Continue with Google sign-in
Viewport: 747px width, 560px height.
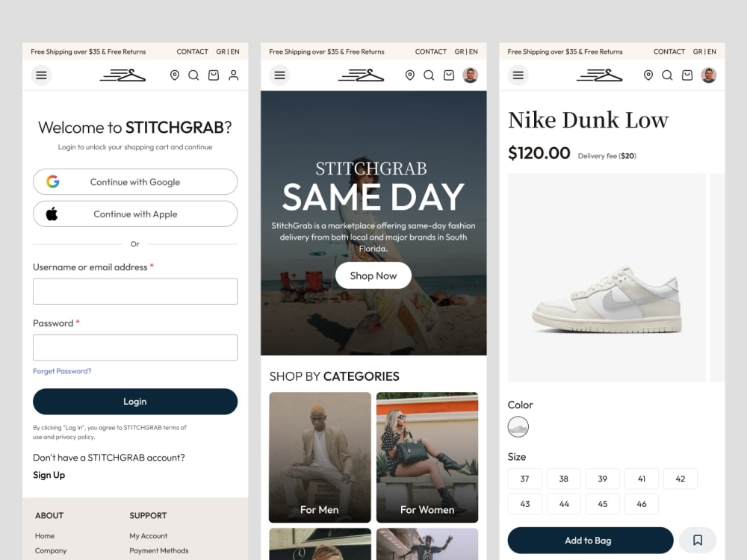coord(135,181)
